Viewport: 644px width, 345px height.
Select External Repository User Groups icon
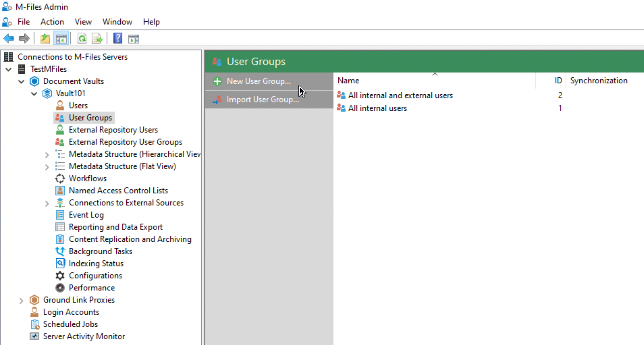click(60, 142)
